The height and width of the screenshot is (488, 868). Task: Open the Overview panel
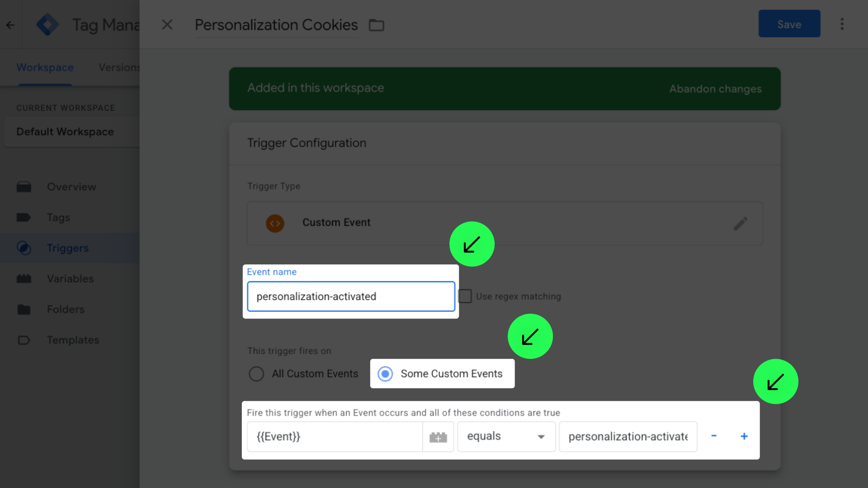pyautogui.click(x=71, y=187)
